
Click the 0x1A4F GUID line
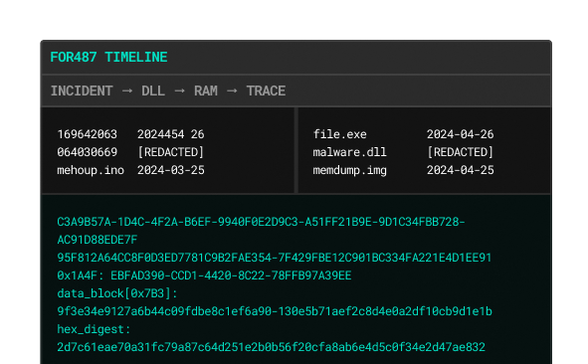pos(204,275)
